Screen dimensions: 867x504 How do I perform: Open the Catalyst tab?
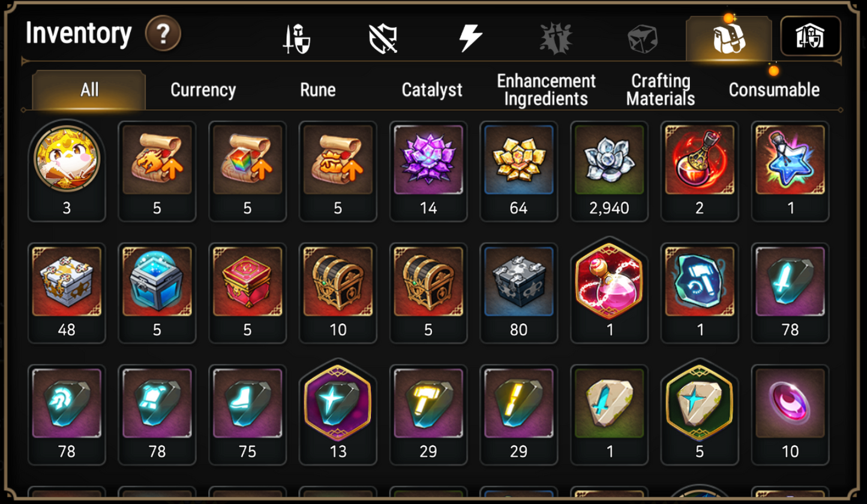pos(432,90)
